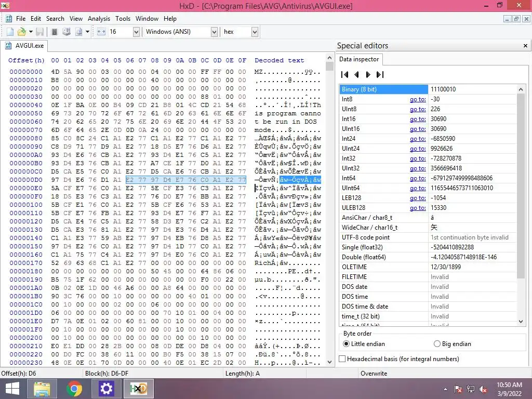Open the Search menu
The width and height of the screenshot is (532, 399).
55,19
